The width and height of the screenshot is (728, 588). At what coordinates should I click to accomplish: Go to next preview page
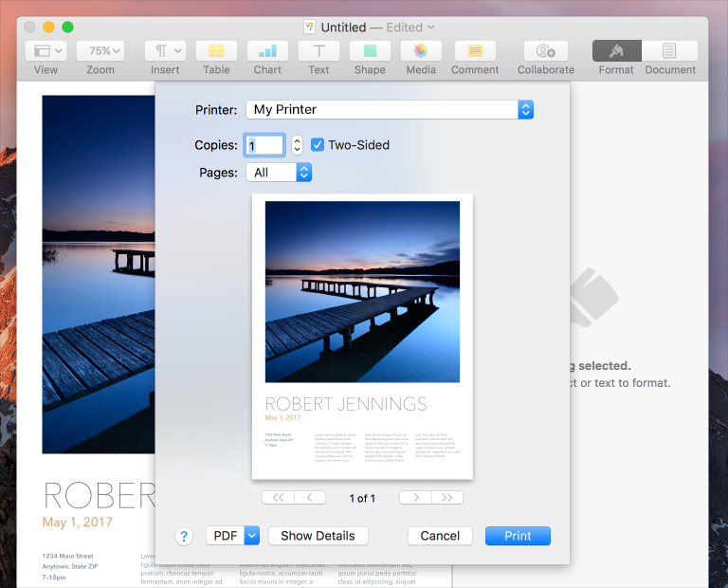tap(415, 498)
